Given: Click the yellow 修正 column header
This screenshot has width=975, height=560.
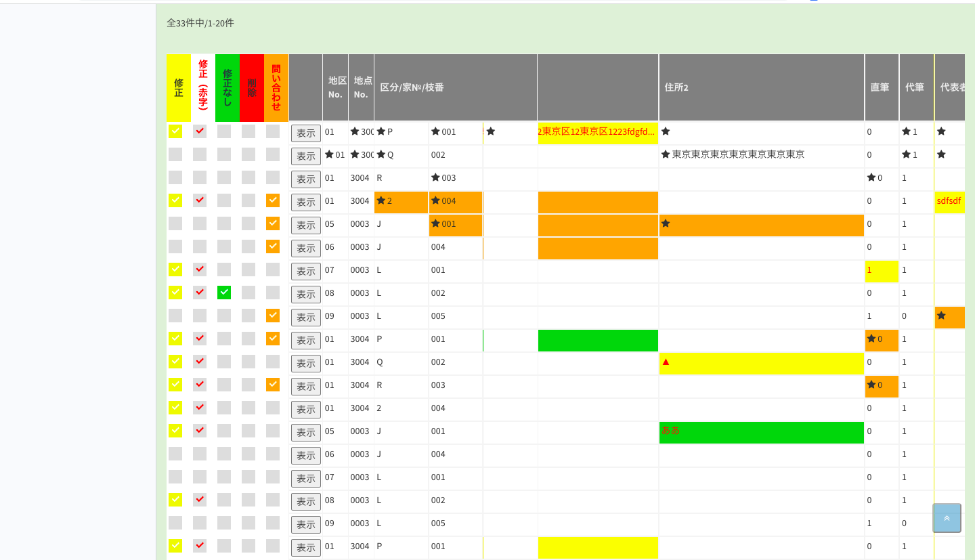Looking at the screenshot, I should point(179,88).
